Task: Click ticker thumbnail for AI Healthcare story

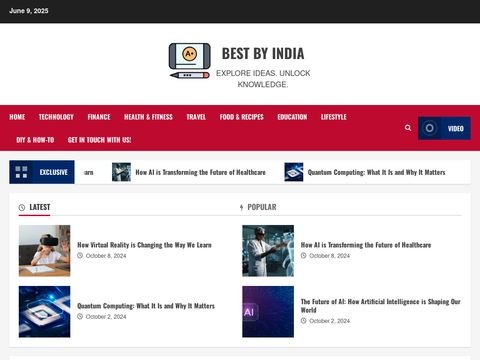Action: click(121, 172)
